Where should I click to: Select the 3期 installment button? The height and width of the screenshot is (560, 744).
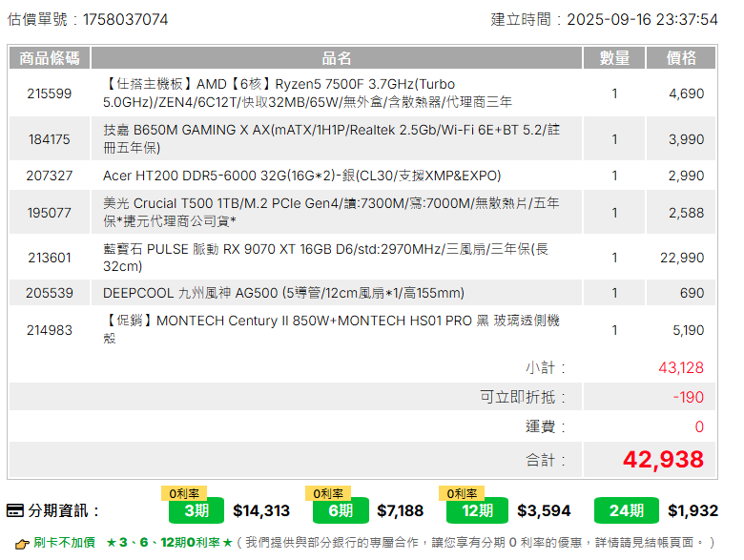coord(196,510)
